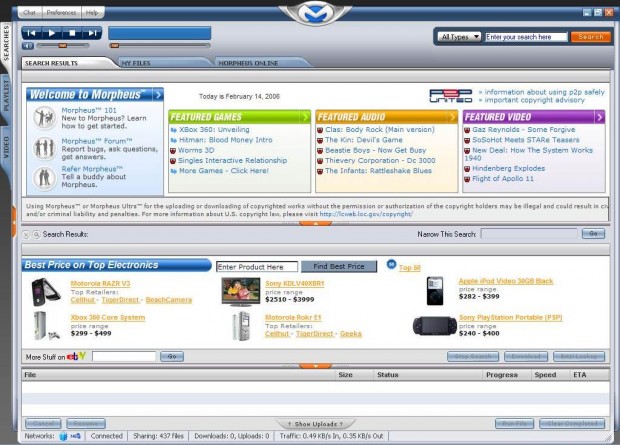Click the Sony KDLV40XBR1 TV thumbnail
Image resolution: width=620 pixels, height=445 pixels.
[x=241, y=292]
